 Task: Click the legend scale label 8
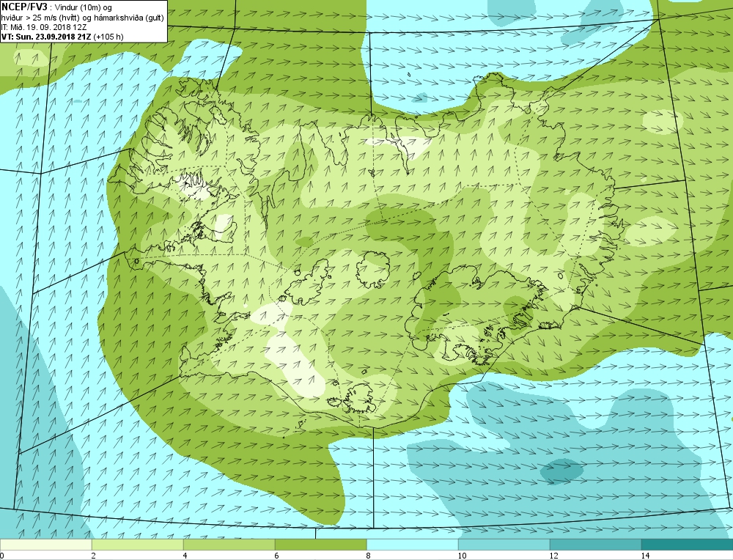point(369,556)
